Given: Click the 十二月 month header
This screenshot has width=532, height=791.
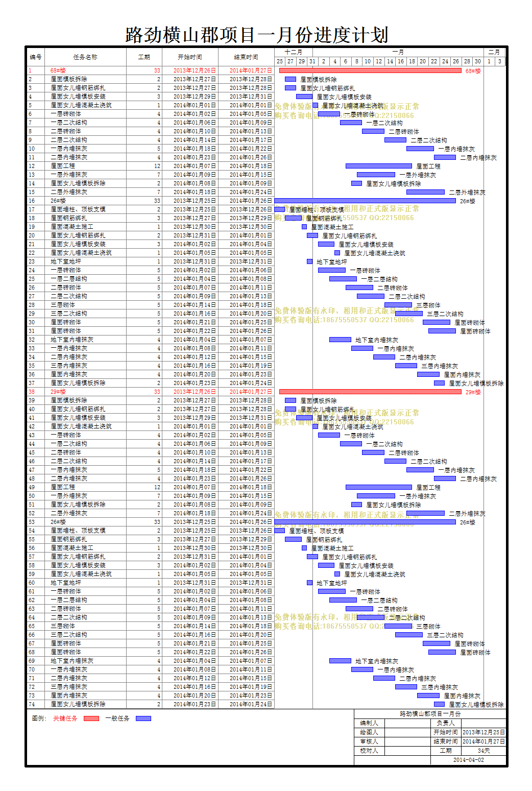Looking at the screenshot, I should click(x=293, y=52).
